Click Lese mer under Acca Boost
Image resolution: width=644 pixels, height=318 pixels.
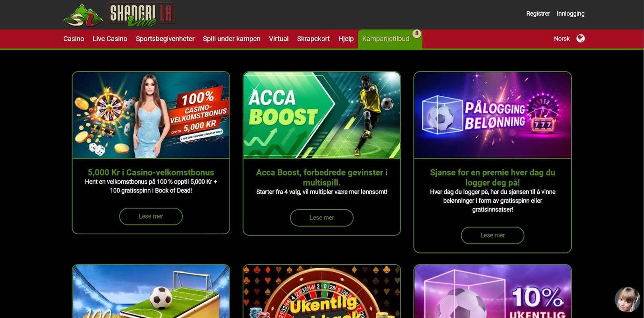pos(322,218)
